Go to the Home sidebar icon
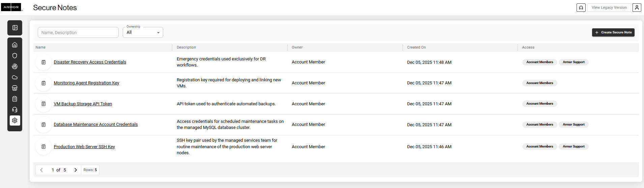This screenshot has width=644, height=188. coord(15,45)
